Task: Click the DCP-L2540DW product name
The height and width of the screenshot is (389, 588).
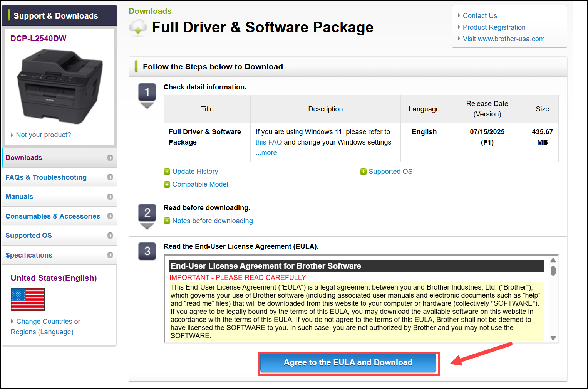Action: 38,39
